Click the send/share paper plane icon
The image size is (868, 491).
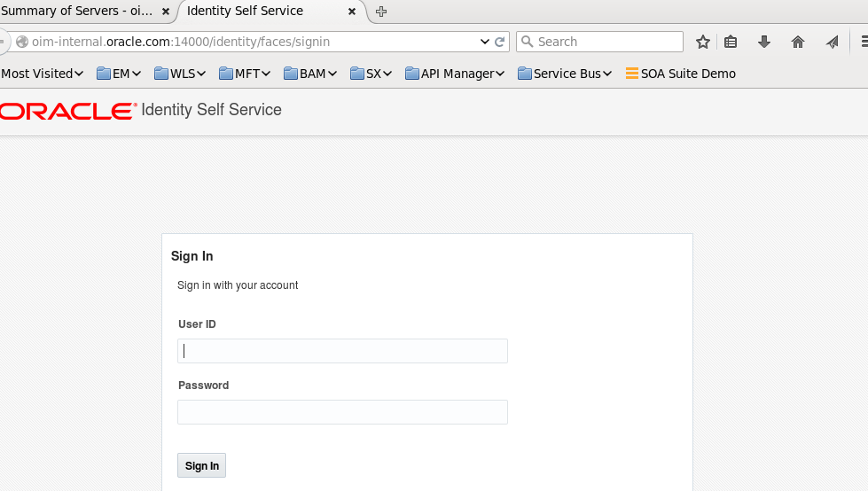(832, 42)
